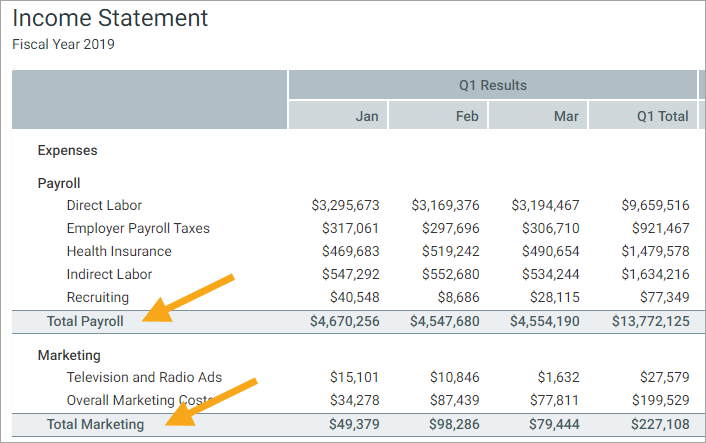Select the Jan column header
The width and height of the screenshot is (706, 443).
click(x=367, y=116)
